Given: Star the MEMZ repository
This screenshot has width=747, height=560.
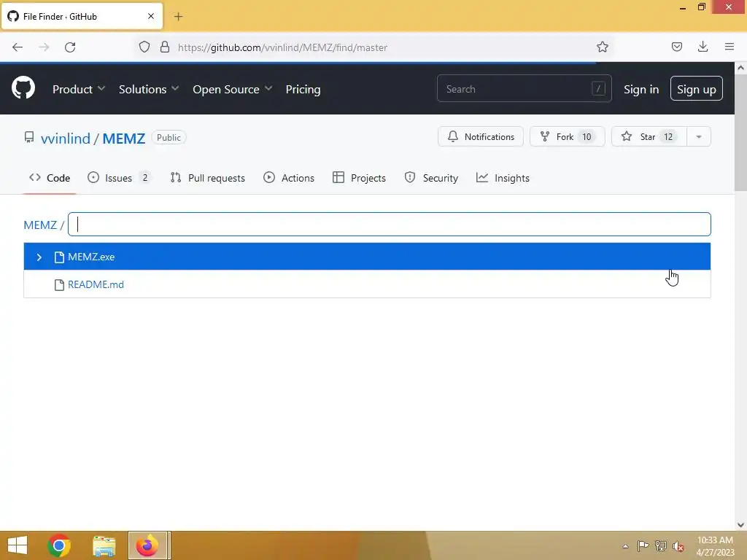Looking at the screenshot, I should (649, 136).
